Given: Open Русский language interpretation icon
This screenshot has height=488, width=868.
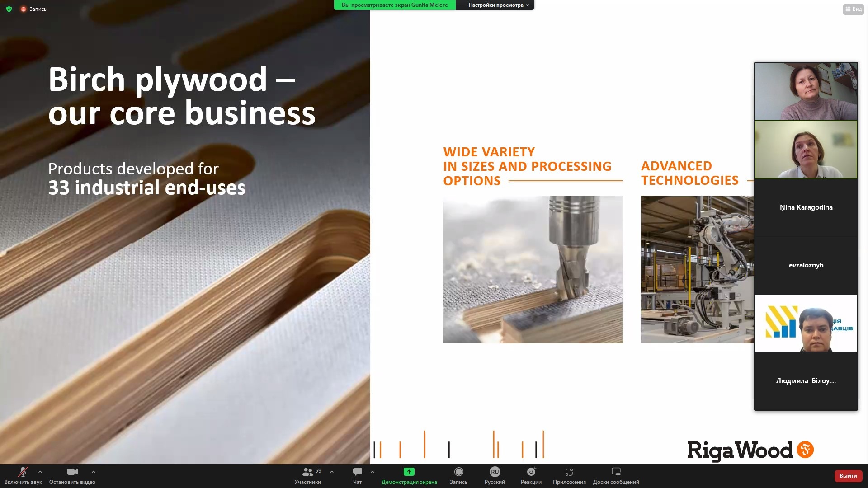Looking at the screenshot, I should [495, 472].
